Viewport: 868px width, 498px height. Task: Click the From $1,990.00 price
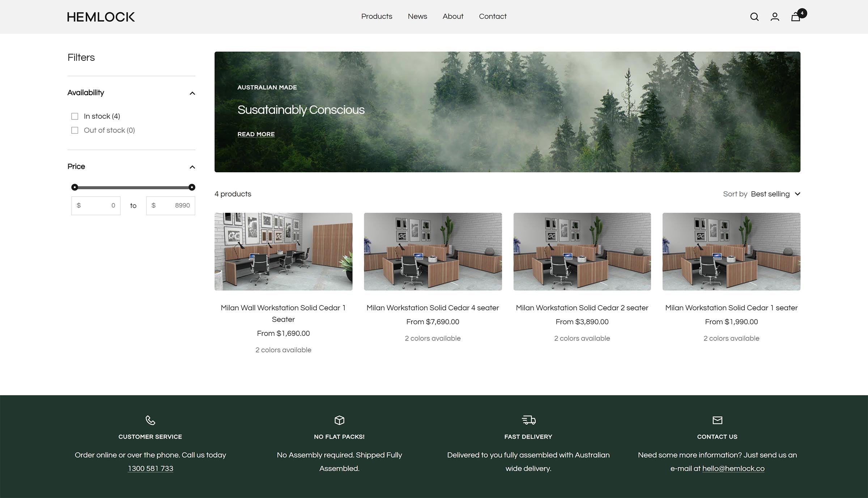[731, 322]
